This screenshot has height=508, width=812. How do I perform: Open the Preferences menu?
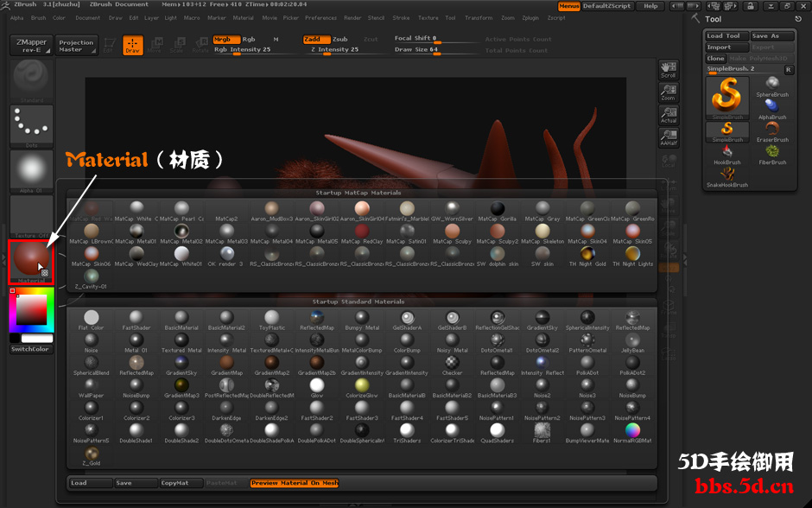320,17
